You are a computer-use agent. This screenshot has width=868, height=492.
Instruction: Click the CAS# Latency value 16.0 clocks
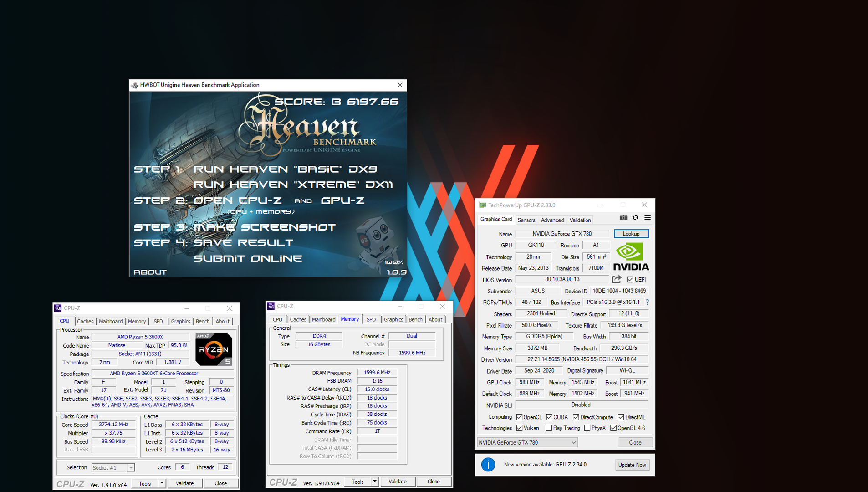377,389
